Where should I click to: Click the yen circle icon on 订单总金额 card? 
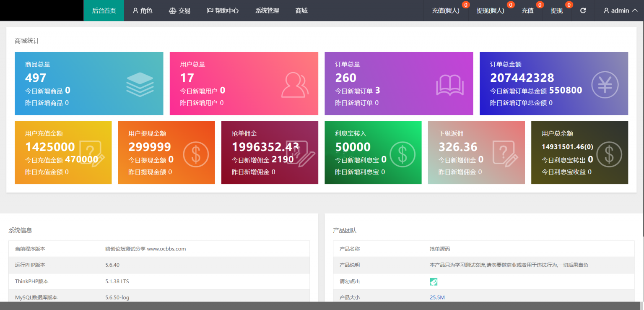tap(605, 84)
